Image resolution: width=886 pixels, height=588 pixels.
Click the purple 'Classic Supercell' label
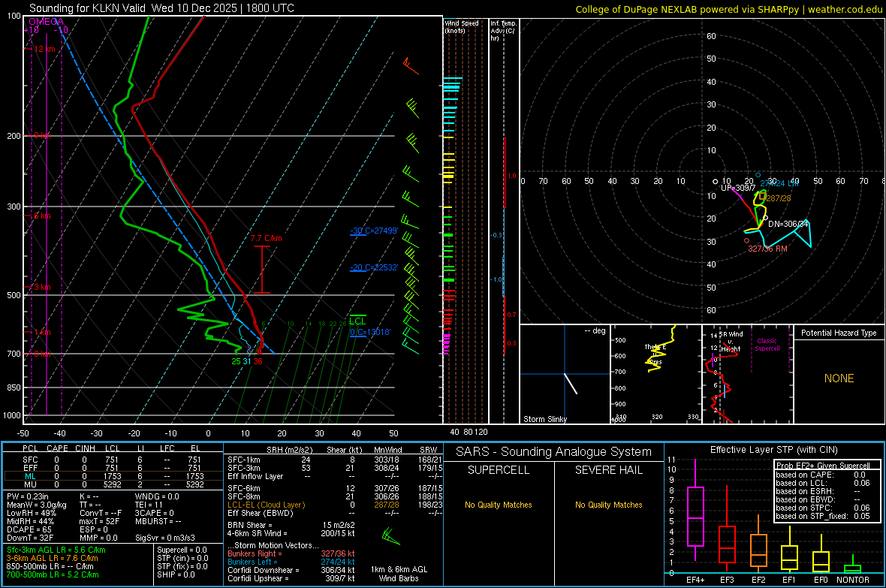[x=767, y=345]
